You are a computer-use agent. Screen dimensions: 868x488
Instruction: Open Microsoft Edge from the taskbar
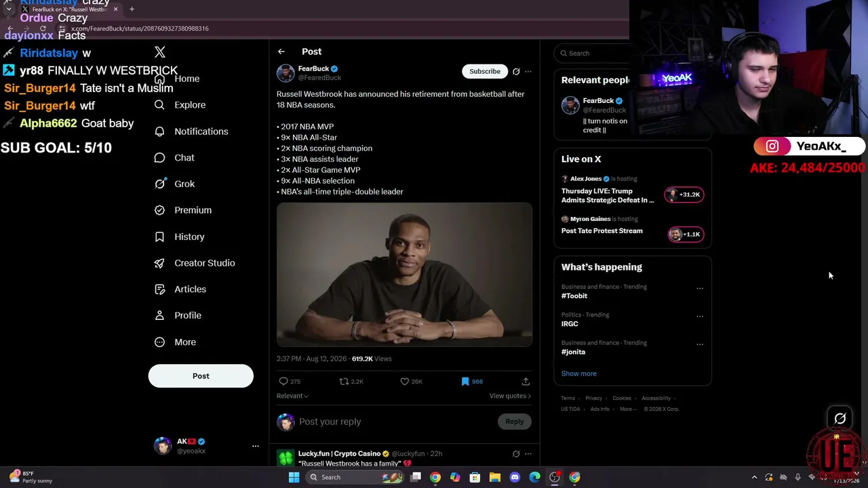pos(535,477)
